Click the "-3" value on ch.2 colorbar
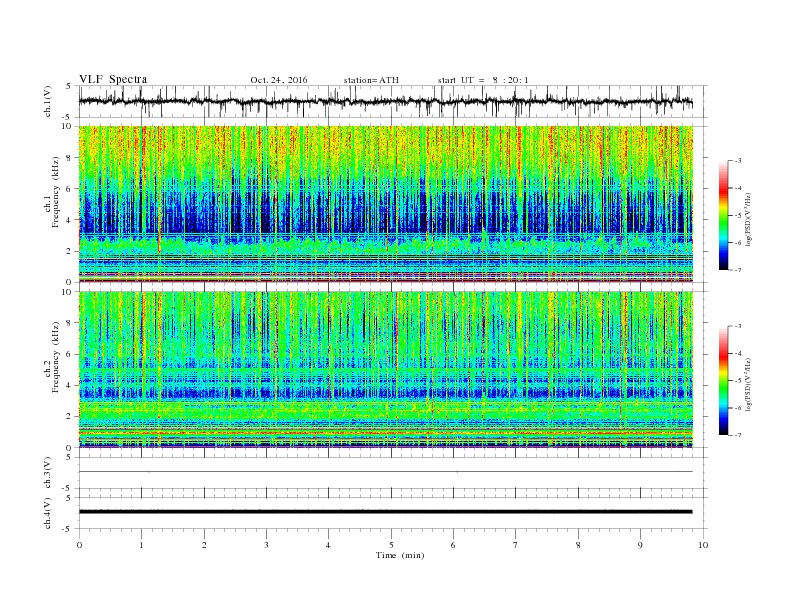792x612 pixels. coord(737,326)
